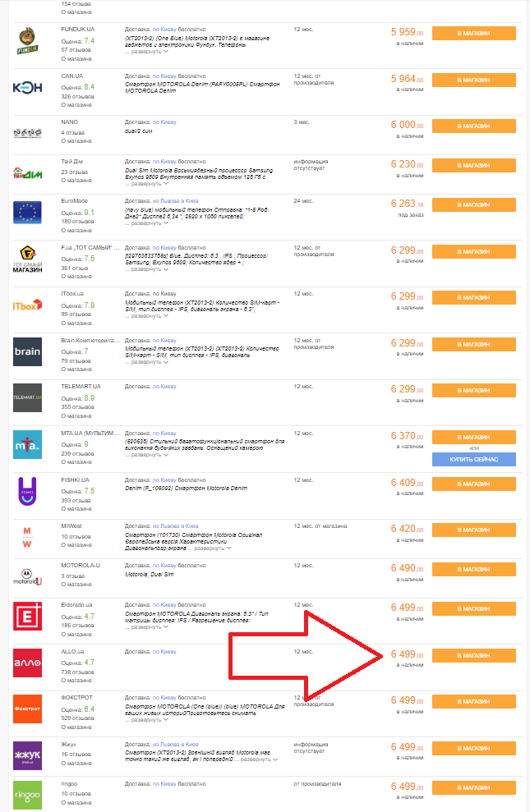Open the Твій Дім store logo
The image size is (530, 812).
27,173
